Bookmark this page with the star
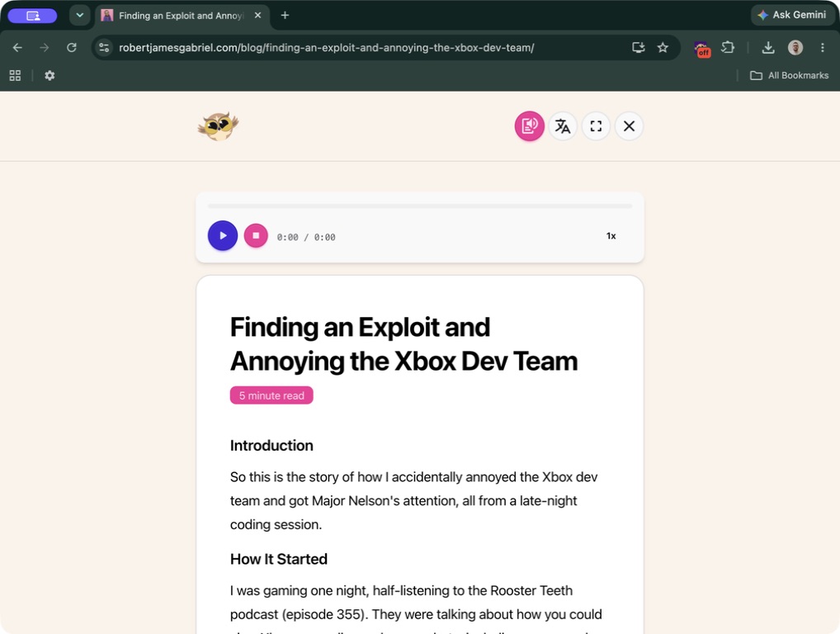Screen dimensions: 840x634 (663, 48)
